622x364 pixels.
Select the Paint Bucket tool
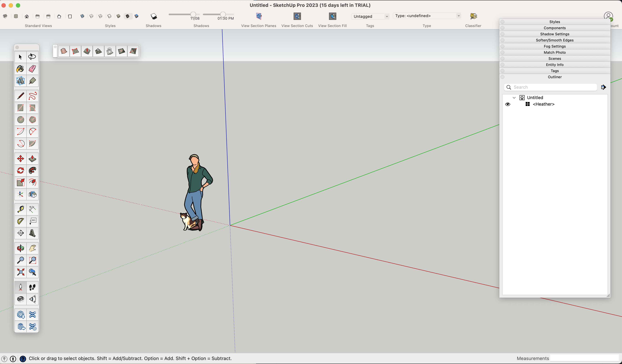point(20,69)
